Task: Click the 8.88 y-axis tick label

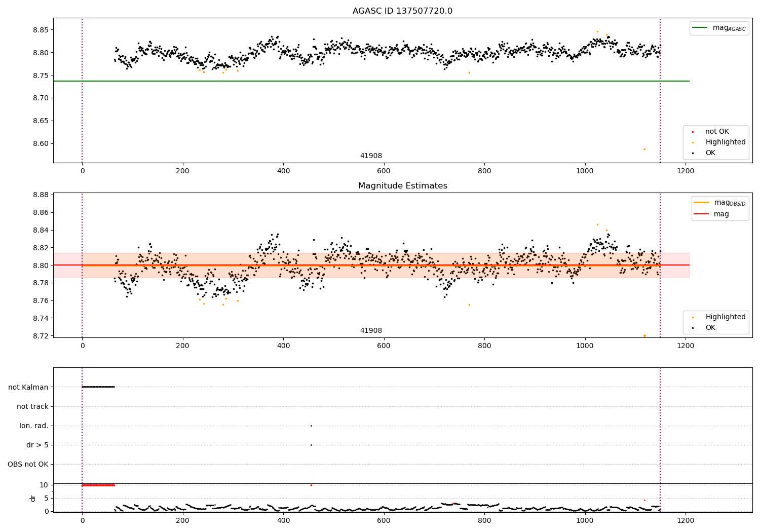Action: [41, 195]
